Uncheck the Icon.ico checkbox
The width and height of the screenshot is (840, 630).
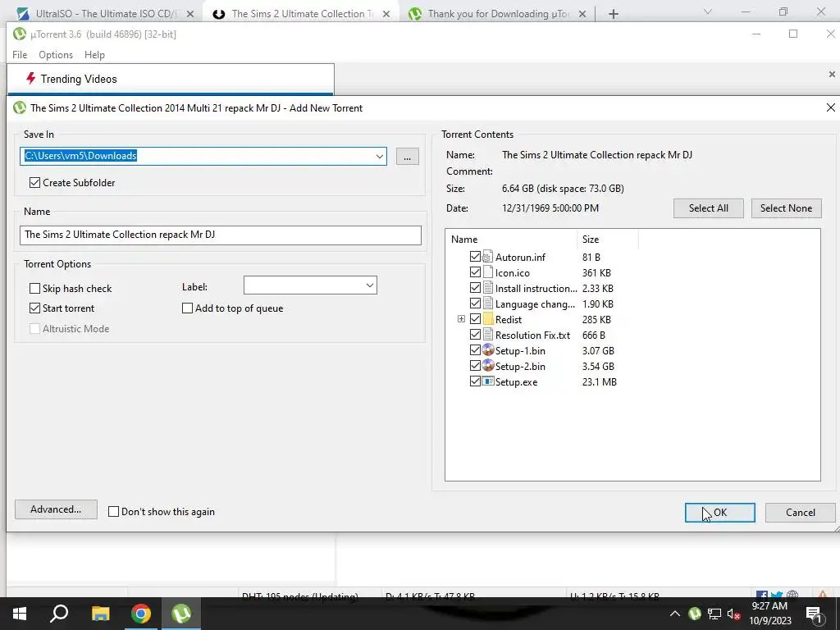(x=475, y=272)
